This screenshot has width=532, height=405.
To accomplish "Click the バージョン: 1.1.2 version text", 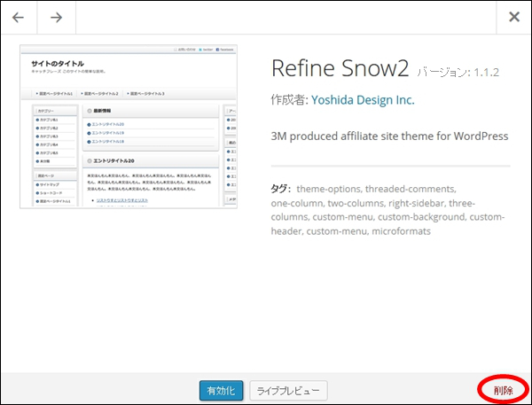I will [458, 73].
